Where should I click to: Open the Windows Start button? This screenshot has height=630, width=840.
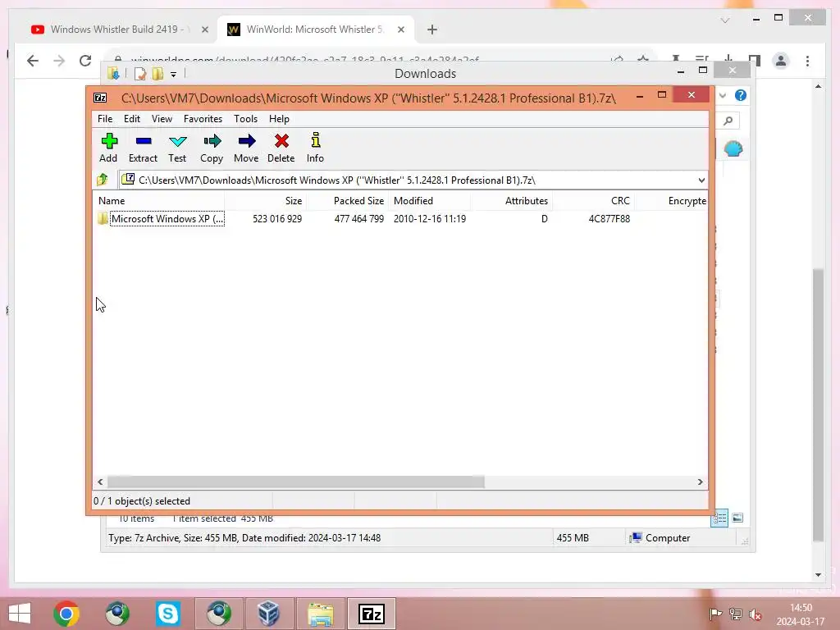pos(20,614)
